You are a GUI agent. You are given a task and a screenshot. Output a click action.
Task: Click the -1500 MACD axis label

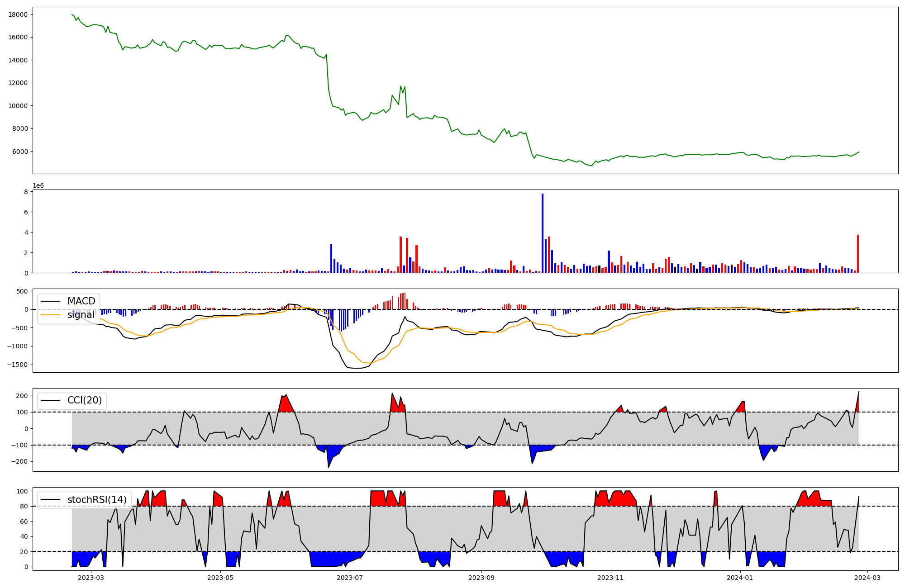click(x=17, y=365)
